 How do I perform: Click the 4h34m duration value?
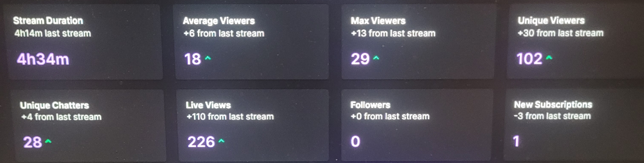[43, 59]
